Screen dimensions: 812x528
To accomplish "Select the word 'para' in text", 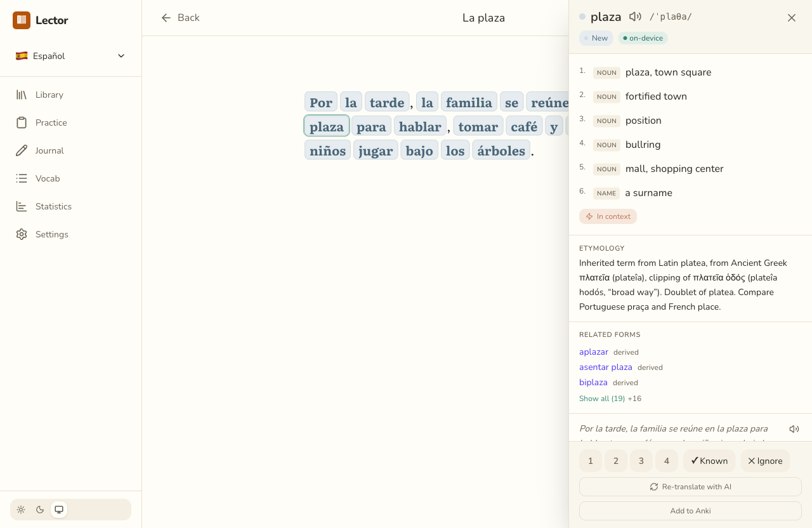I will (371, 126).
